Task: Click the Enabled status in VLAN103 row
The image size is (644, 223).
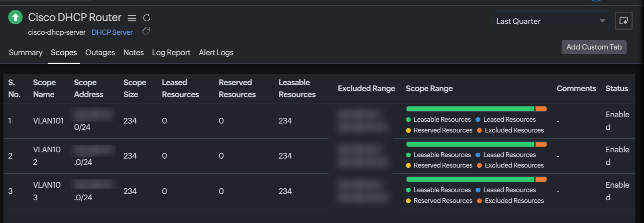Action: [617, 191]
